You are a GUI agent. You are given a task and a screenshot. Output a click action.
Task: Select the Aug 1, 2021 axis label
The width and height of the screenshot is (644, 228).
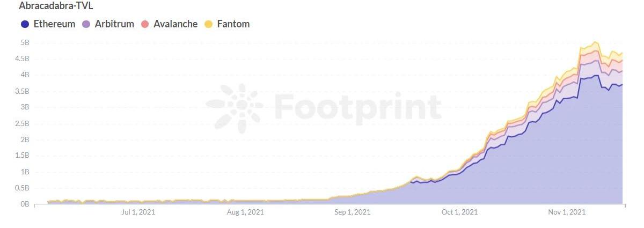(245, 212)
